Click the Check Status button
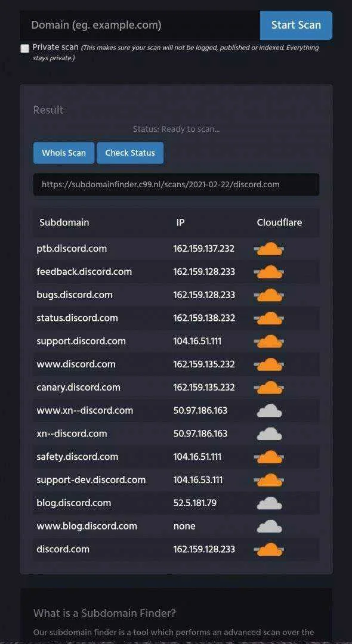The width and height of the screenshot is (352, 644). tap(130, 153)
